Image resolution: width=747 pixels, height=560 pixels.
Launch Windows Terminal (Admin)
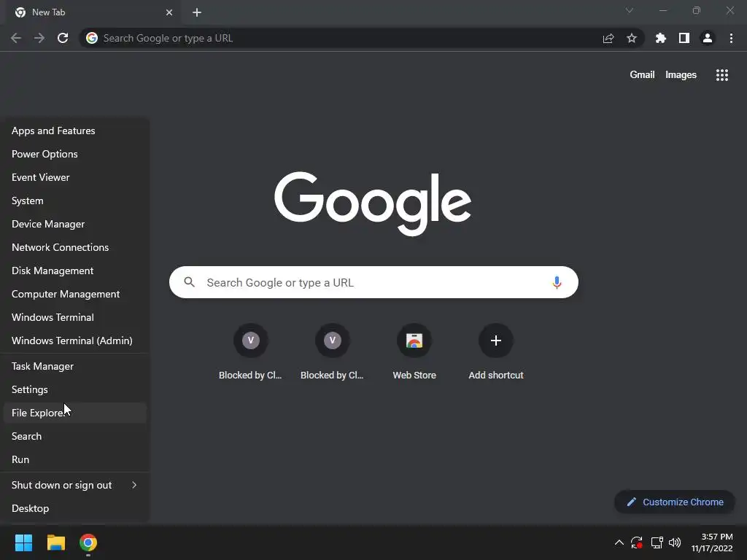[x=75, y=341]
